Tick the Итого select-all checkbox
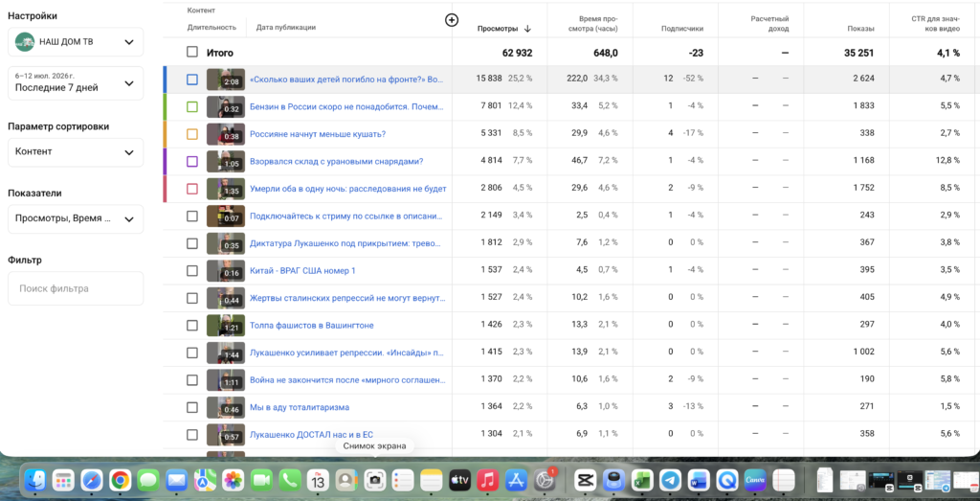980x501 pixels. coord(192,53)
